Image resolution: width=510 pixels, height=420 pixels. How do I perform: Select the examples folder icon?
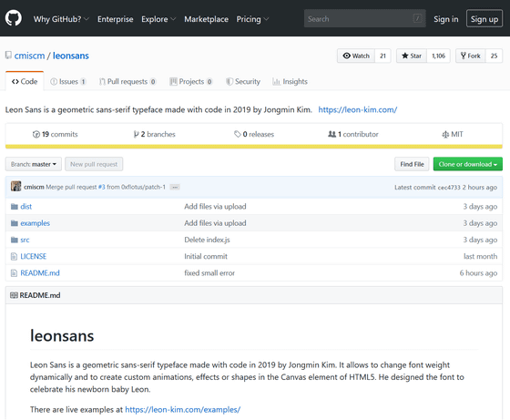(15, 223)
